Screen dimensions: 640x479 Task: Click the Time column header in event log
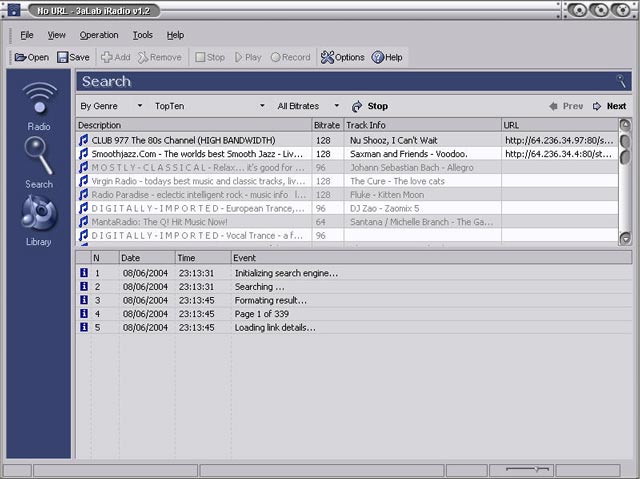pos(203,258)
